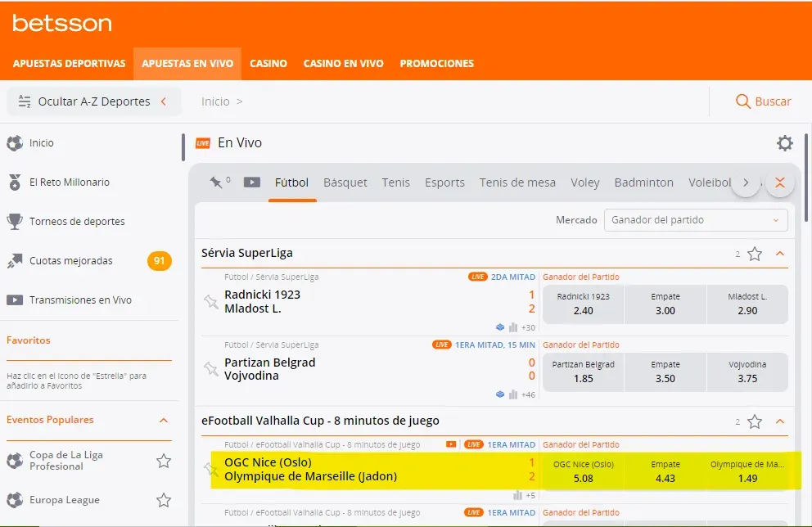Favorite the eFootball Valhalla Cup star
812x527 pixels.
(x=755, y=421)
